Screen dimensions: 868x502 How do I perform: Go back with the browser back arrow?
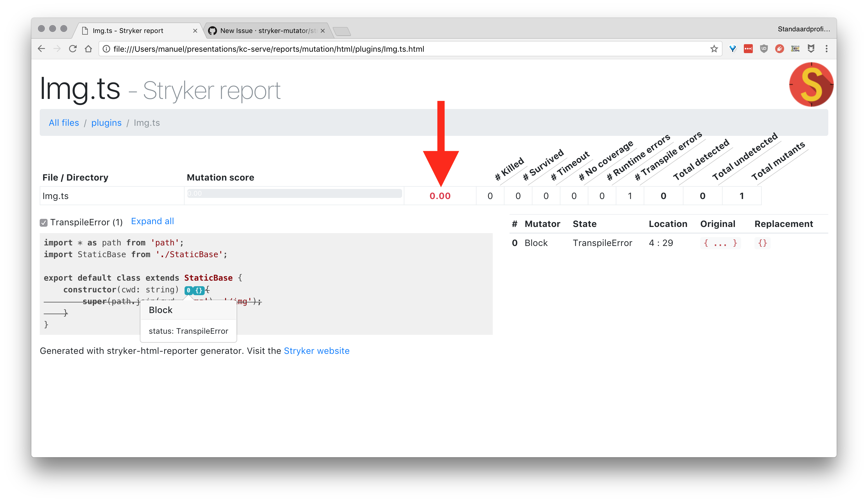(x=41, y=49)
